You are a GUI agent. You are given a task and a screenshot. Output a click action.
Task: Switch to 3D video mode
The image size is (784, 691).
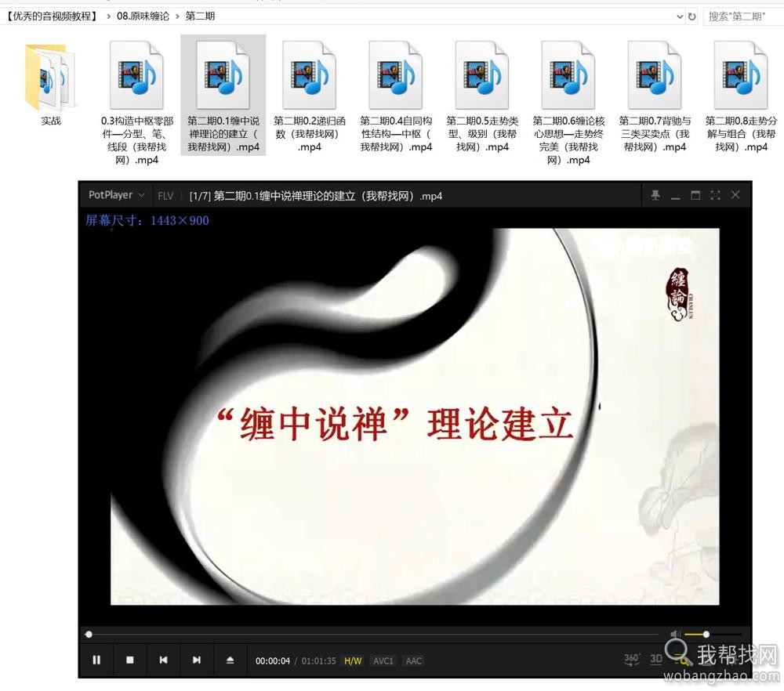click(x=655, y=660)
